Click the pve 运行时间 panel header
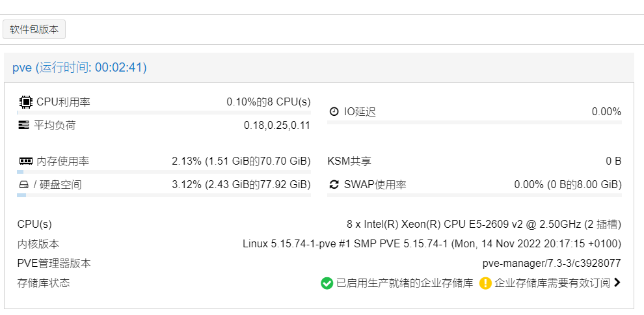644x315 pixels. [x=319, y=67]
